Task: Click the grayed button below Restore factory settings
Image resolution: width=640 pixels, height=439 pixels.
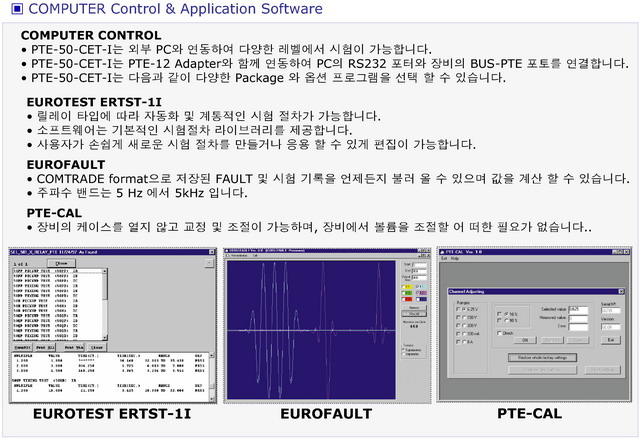Action: [542, 370]
